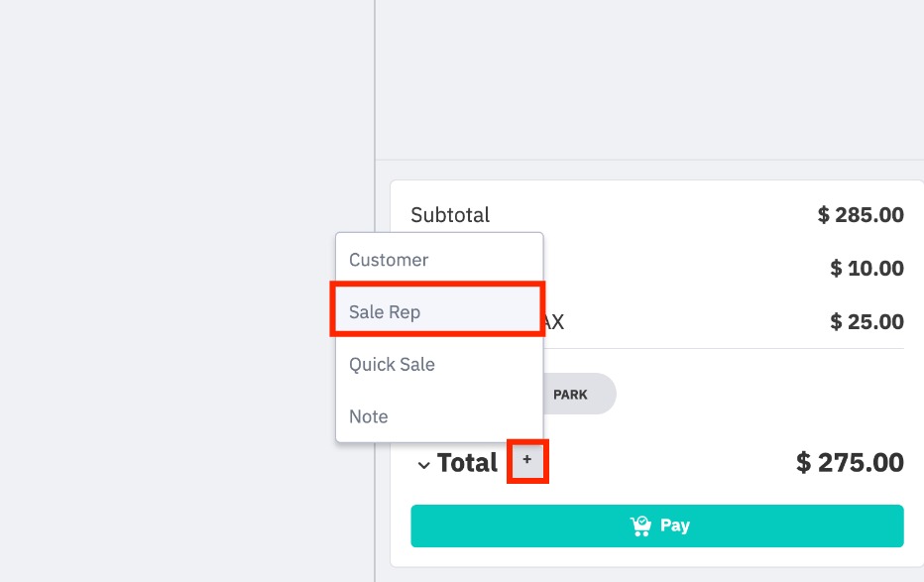Click the blank left panel area

tap(178, 297)
